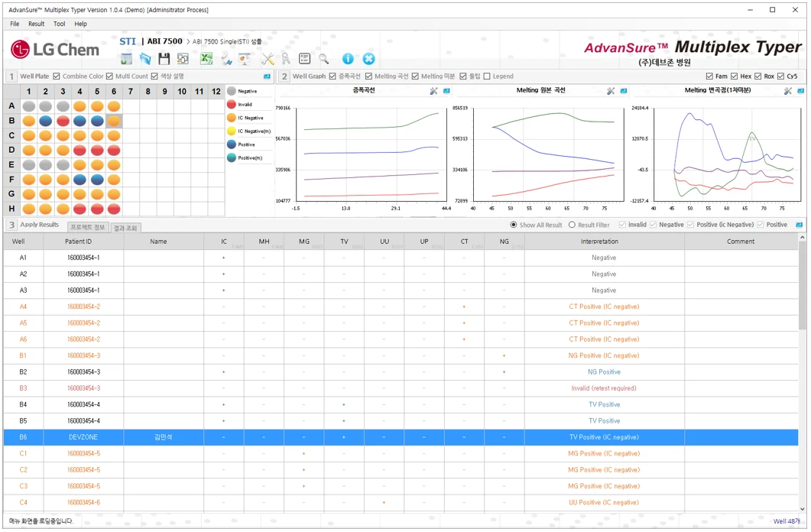Maximize the Melting 변곡점 graph panel
Viewport: 811px width, 532px height.
click(x=800, y=91)
